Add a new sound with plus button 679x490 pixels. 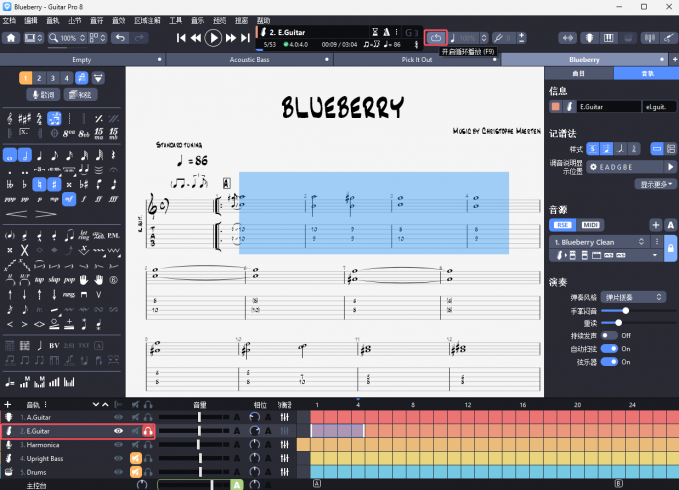click(x=655, y=225)
